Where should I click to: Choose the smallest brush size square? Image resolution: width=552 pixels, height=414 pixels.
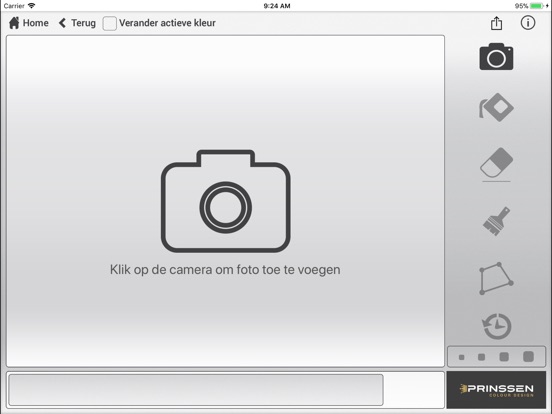click(x=462, y=357)
